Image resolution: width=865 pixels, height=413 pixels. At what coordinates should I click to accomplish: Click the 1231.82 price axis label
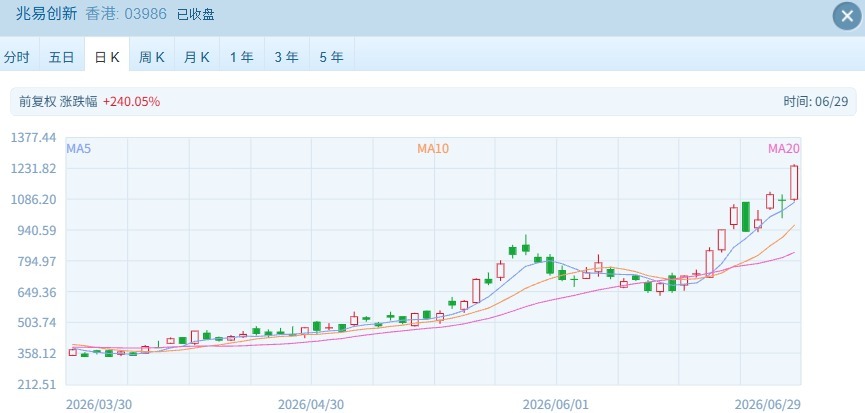pyautogui.click(x=33, y=168)
